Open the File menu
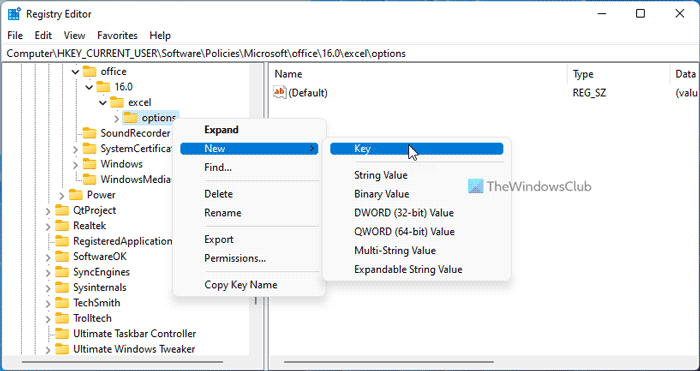 15,35
